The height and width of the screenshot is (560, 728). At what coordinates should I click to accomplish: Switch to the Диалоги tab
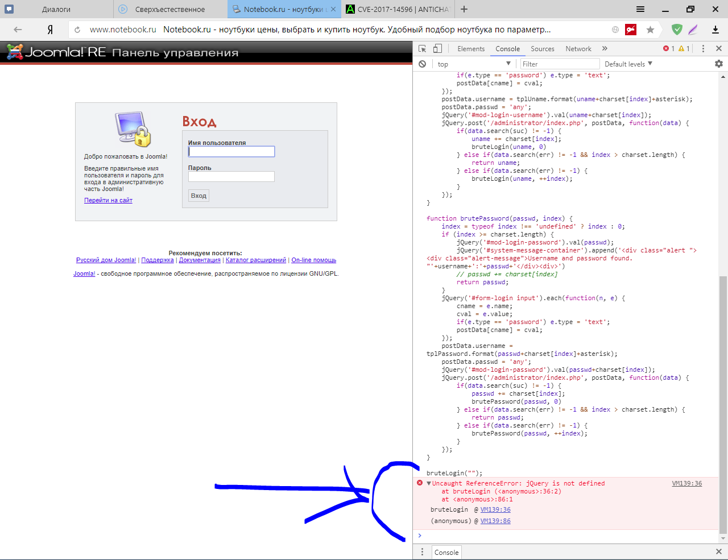[x=56, y=9]
